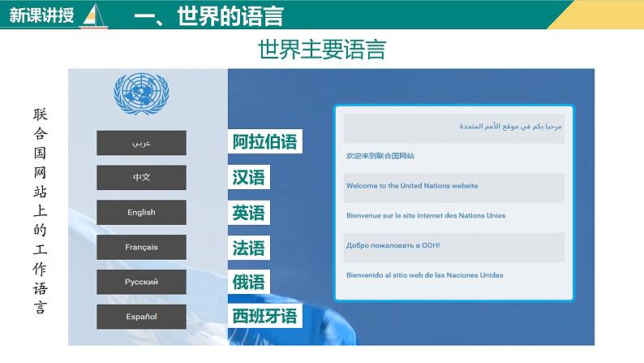644x363 pixels.
Task: Select the Arabic عربي language button
Action: [141, 143]
